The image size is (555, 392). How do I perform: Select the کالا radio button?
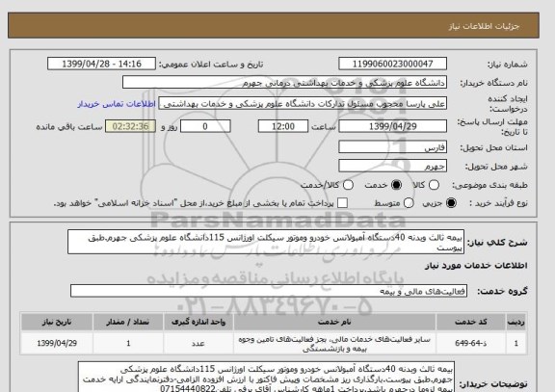pos(434,185)
